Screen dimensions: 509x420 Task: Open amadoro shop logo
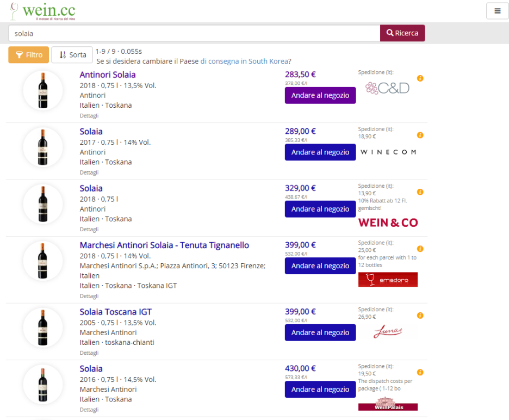click(x=388, y=280)
